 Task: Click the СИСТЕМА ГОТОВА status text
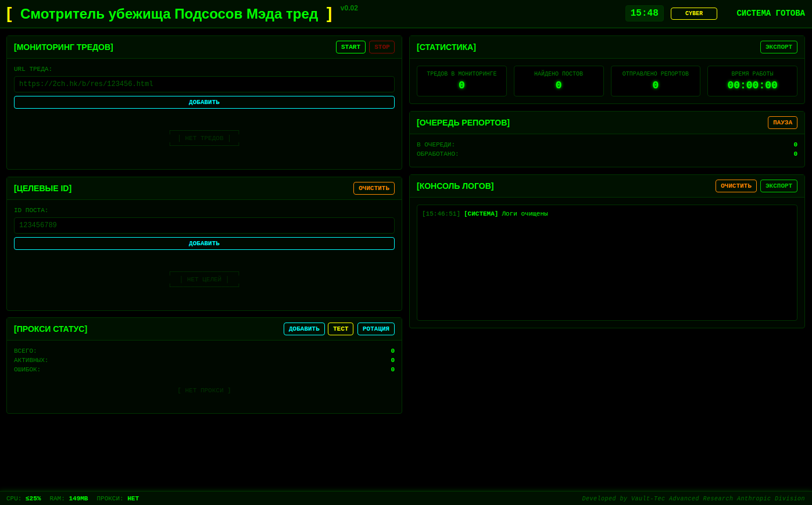point(771,13)
